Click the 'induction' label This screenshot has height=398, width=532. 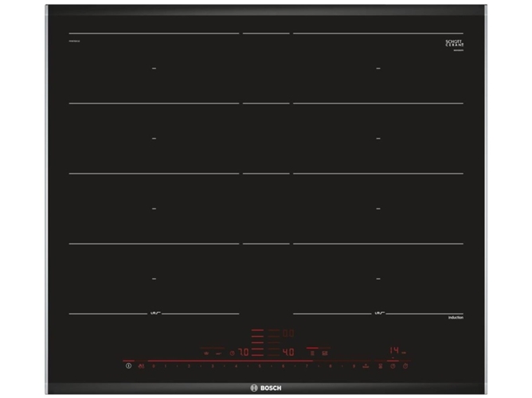pyautogui.click(x=456, y=318)
